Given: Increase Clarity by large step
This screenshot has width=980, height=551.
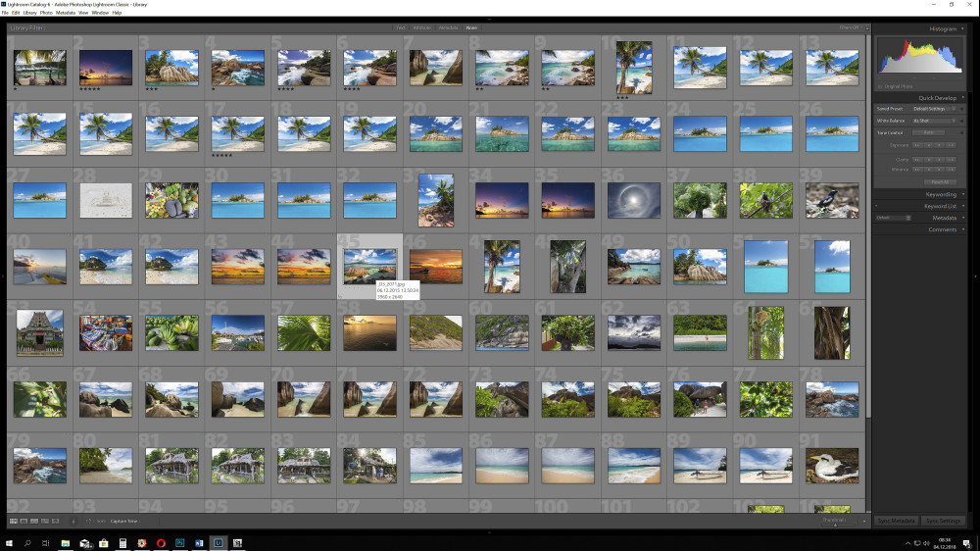Looking at the screenshot, I should pos(951,160).
